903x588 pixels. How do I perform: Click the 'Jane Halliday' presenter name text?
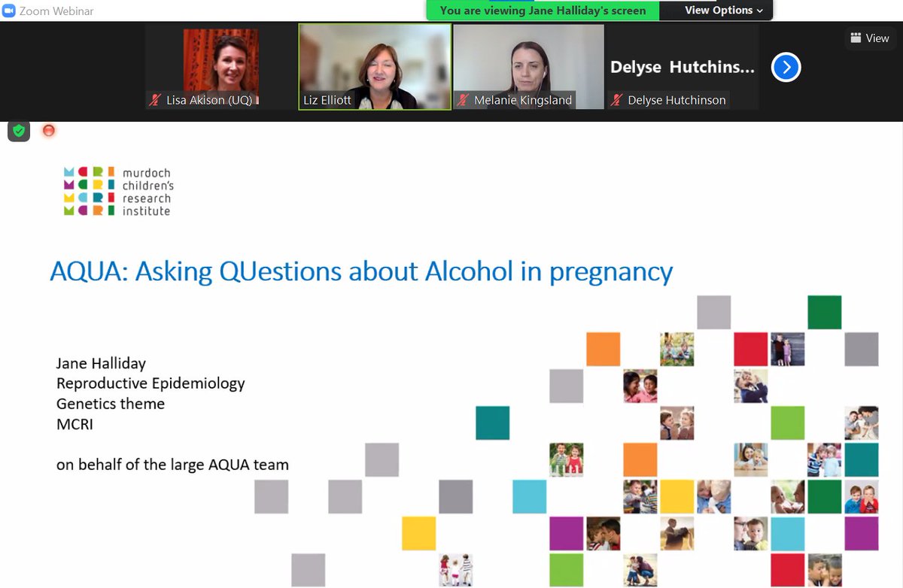tap(101, 364)
